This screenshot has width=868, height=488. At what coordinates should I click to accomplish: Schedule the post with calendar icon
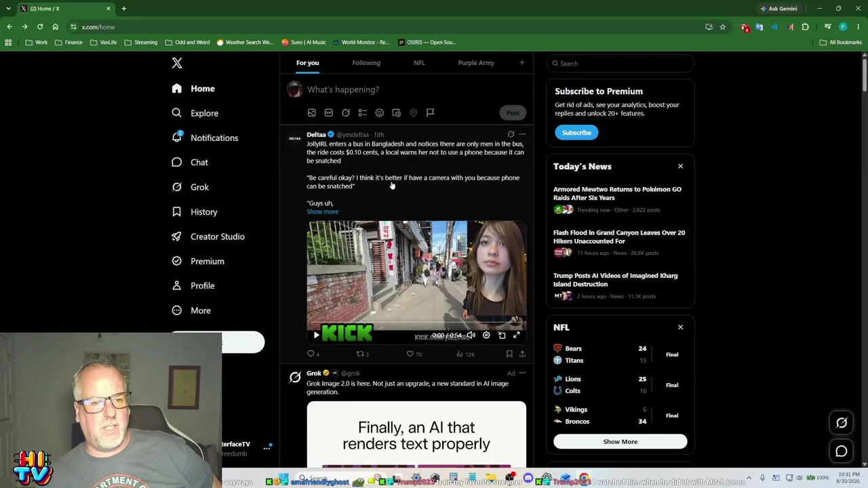397,113
